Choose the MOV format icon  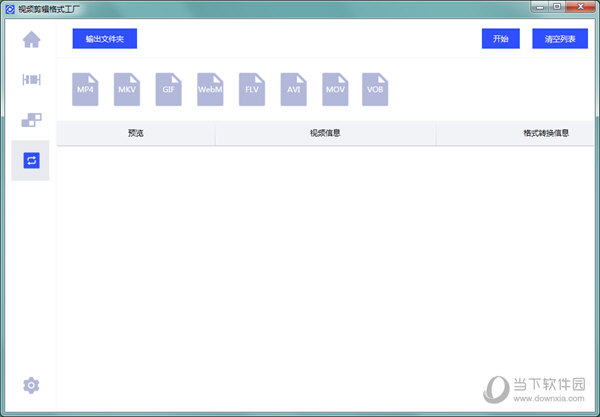334,89
